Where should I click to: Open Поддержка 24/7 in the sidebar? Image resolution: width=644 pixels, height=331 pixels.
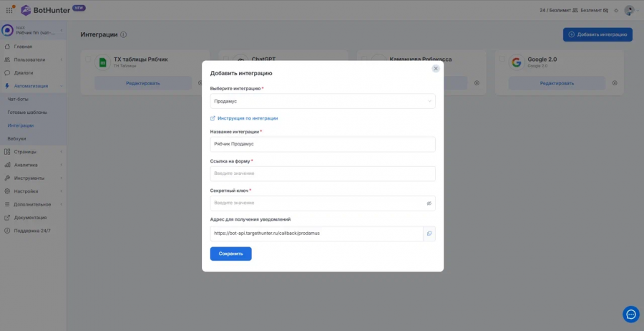(x=33, y=231)
